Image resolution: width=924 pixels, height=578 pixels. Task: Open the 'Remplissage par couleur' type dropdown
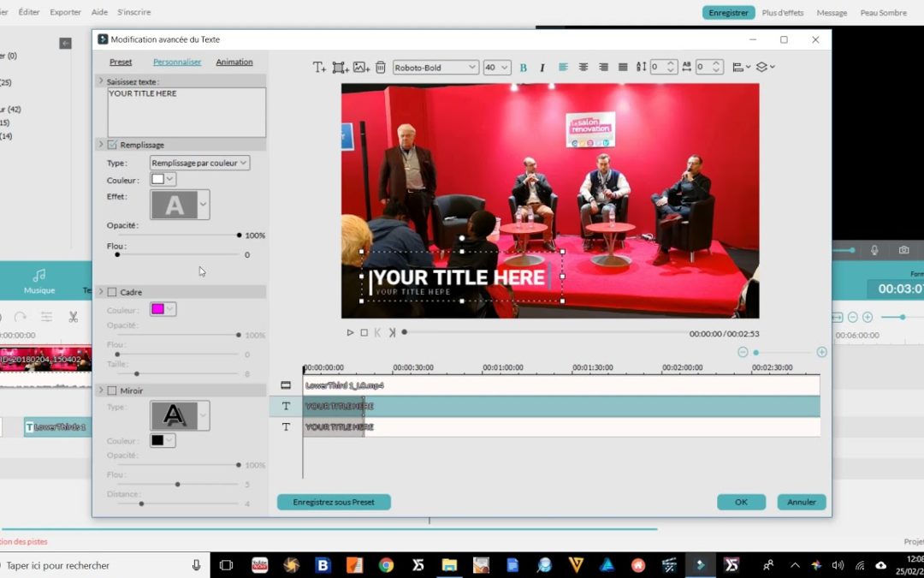(198, 162)
